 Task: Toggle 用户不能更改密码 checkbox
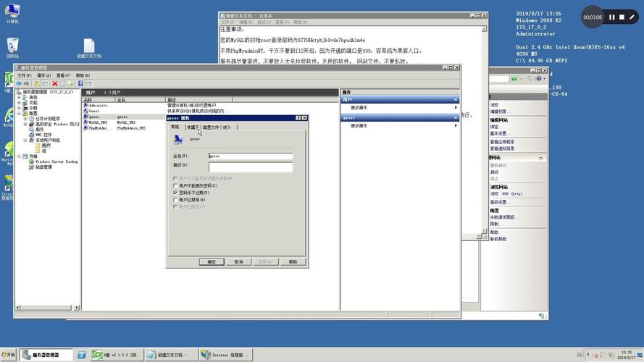(x=175, y=186)
